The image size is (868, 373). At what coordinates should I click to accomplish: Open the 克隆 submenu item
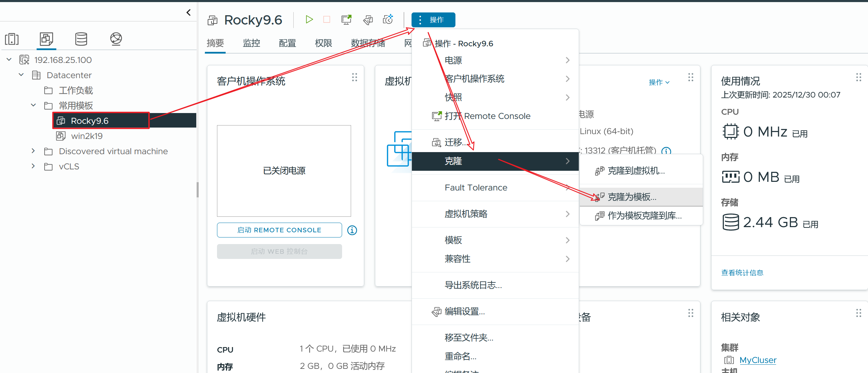click(495, 161)
